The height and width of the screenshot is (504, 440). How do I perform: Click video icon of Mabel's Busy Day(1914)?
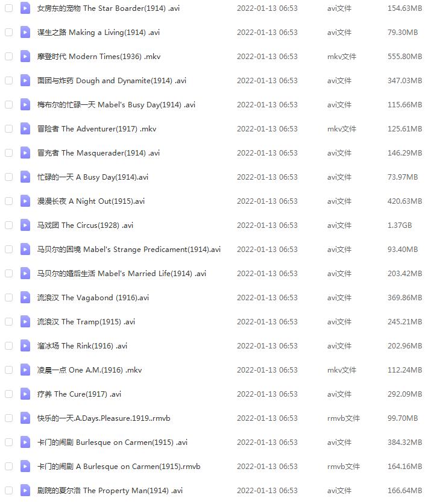point(25,105)
